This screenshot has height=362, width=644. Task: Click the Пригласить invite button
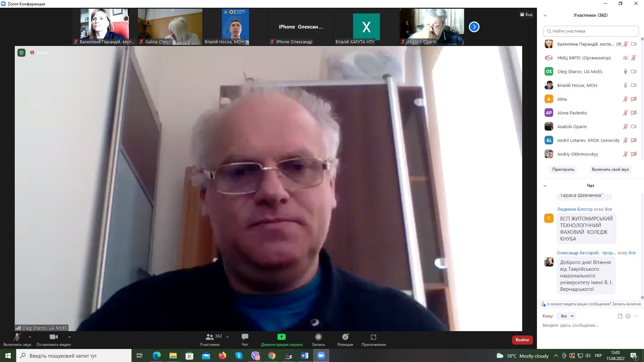coord(563,169)
